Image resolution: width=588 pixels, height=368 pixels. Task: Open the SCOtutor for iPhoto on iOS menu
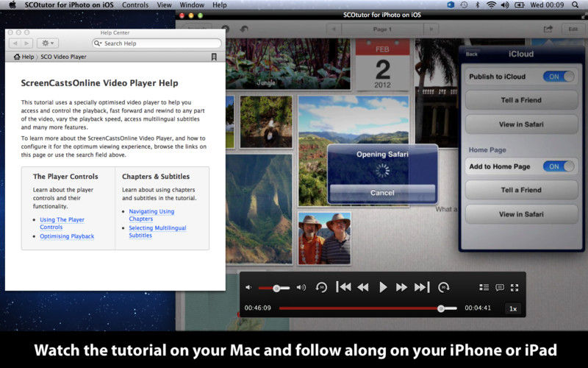point(69,5)
